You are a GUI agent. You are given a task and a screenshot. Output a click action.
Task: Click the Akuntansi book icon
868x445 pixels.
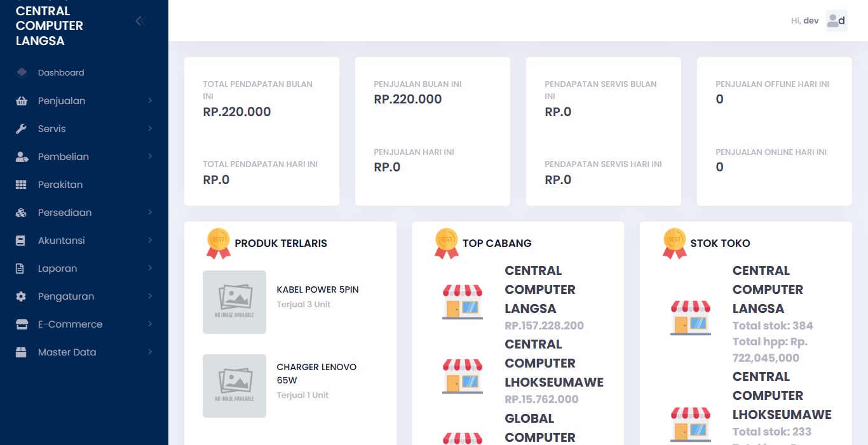coord(22,241)
